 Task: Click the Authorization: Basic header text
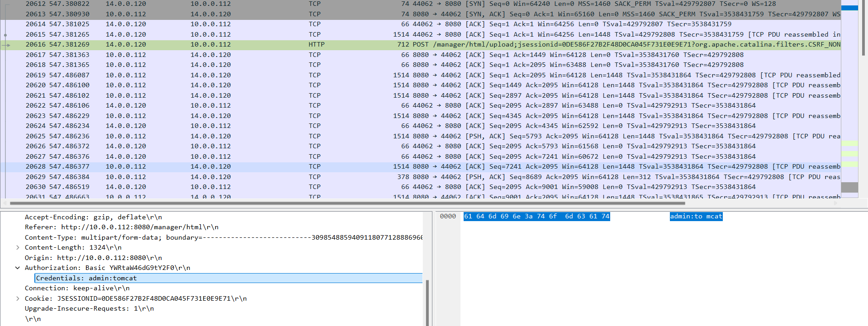(x=107, y=268)
